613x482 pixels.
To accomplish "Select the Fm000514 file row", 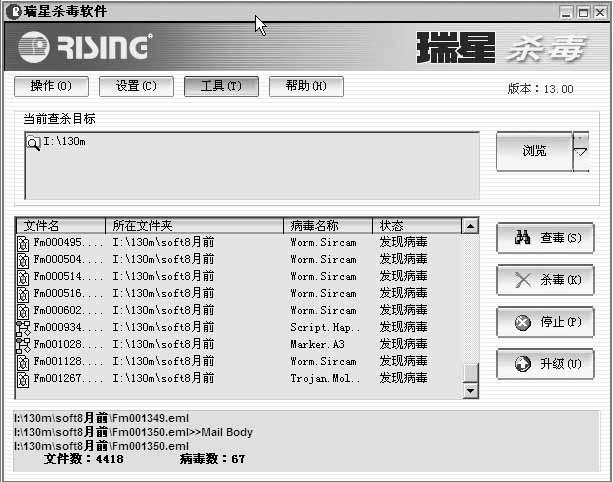I will [x=239, y=276].
